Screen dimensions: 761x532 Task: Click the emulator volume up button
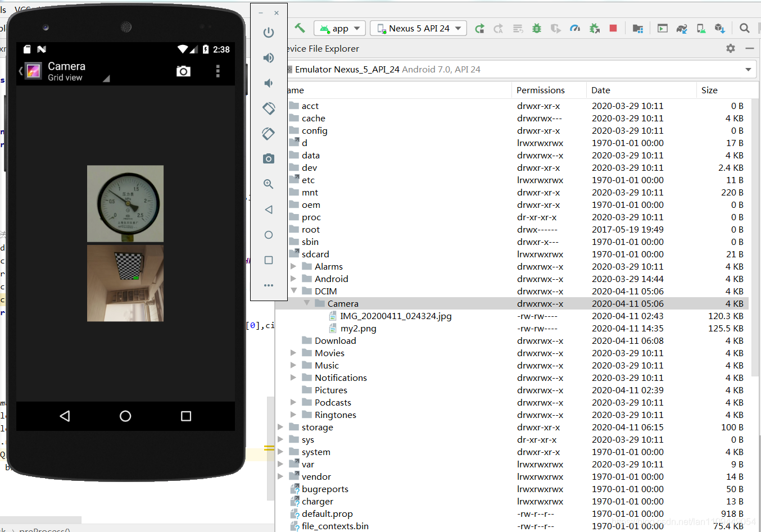click(269, 58)
